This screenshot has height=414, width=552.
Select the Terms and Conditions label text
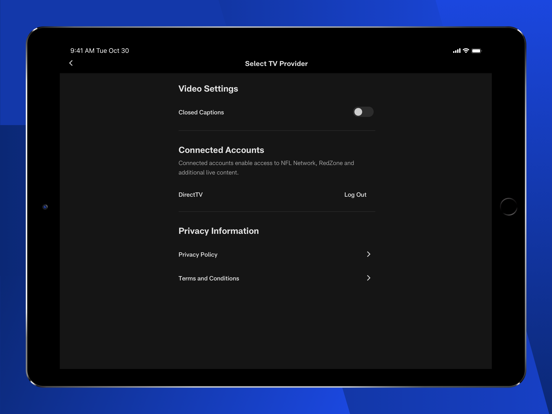pyautogui.click(x=209, y=278)
